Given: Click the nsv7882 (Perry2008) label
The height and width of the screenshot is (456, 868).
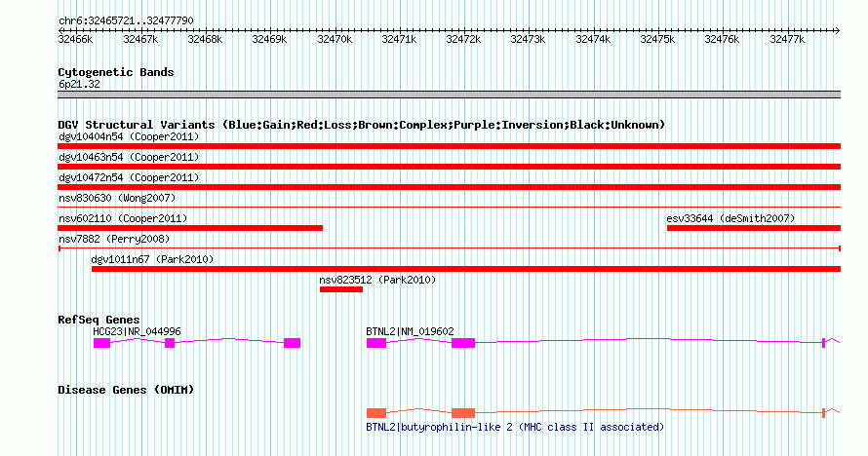Looking at the screenshot, I should pos(114,240).
